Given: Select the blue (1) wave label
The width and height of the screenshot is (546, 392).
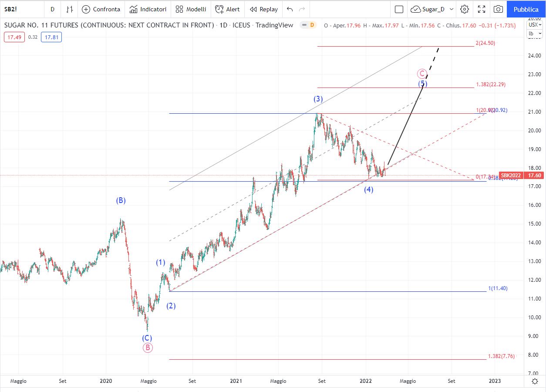Looking at the screenshot, I should point(161,262).
